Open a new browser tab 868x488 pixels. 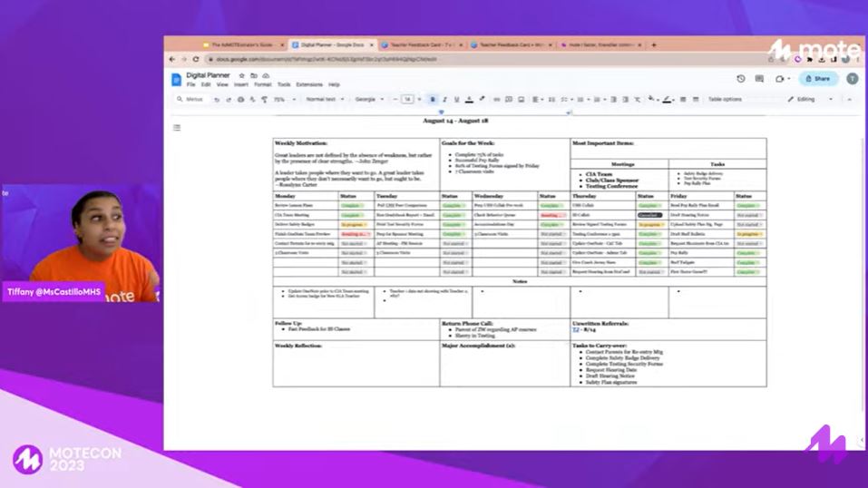[654, 44]
